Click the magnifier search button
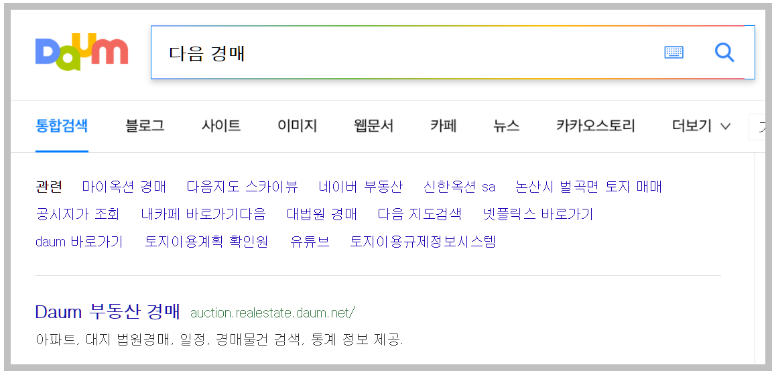 click(725, 52)
